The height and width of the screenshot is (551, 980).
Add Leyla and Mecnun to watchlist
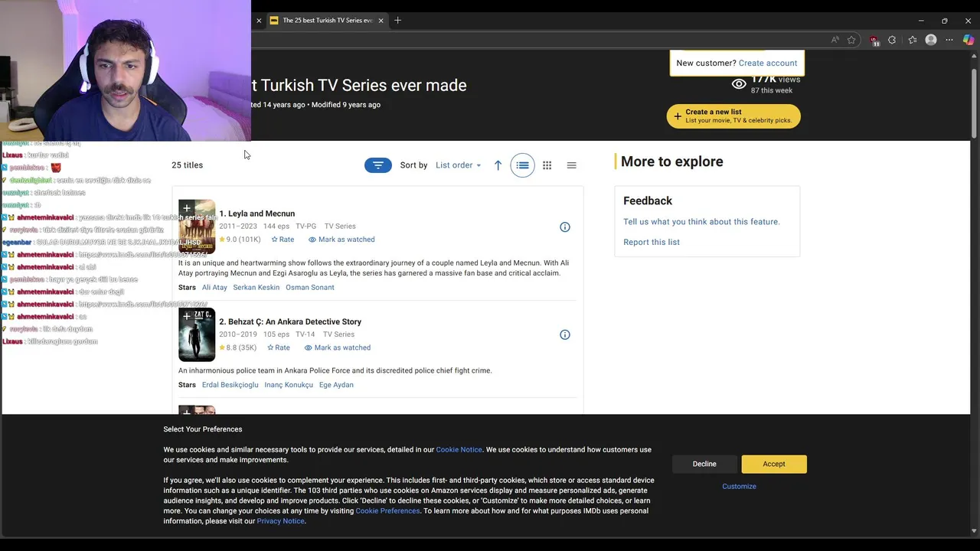coord(186,208)
